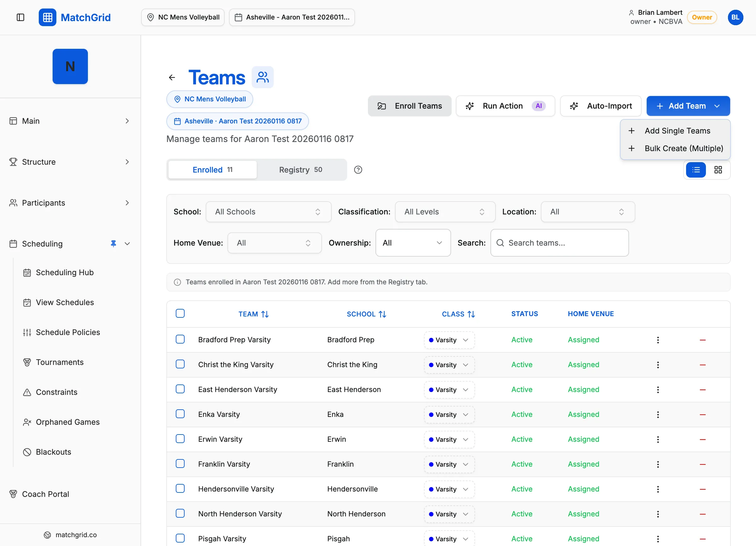Image resolution: width=756 pixels, height=546 pixels.
Task: Remove Pisgah Varsity with the red dash
Action: tap(702, 539)
